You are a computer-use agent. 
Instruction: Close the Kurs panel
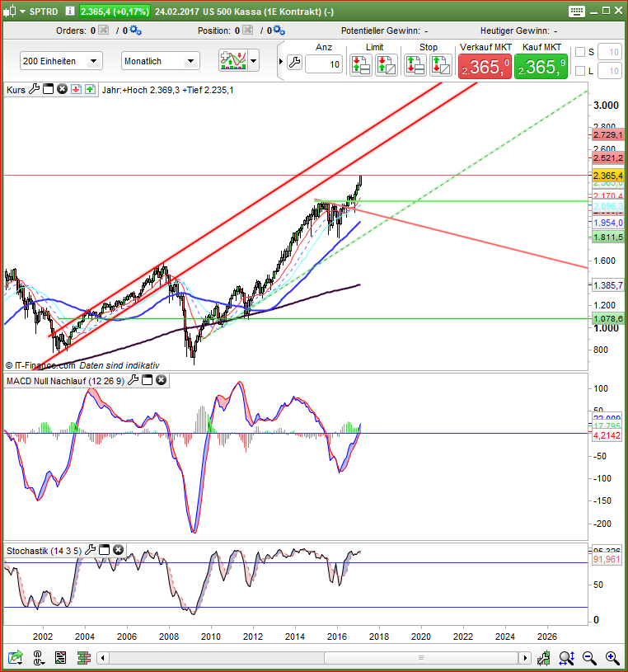[x=62, y=89]
